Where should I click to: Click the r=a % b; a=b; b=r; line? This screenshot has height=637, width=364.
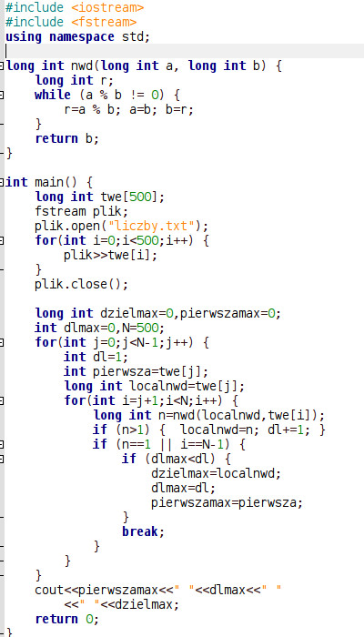click(x=129, y=110)
